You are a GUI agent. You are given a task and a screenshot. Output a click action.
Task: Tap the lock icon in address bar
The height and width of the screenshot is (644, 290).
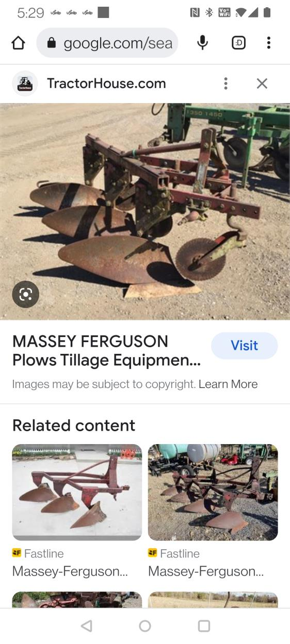[51, 43]
